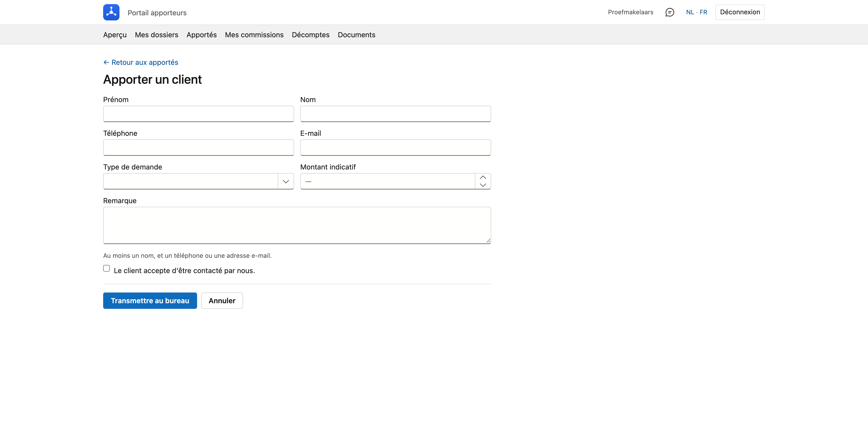868x439 pixels.
Task: Switch language to FR
Action: pos(703,12)
